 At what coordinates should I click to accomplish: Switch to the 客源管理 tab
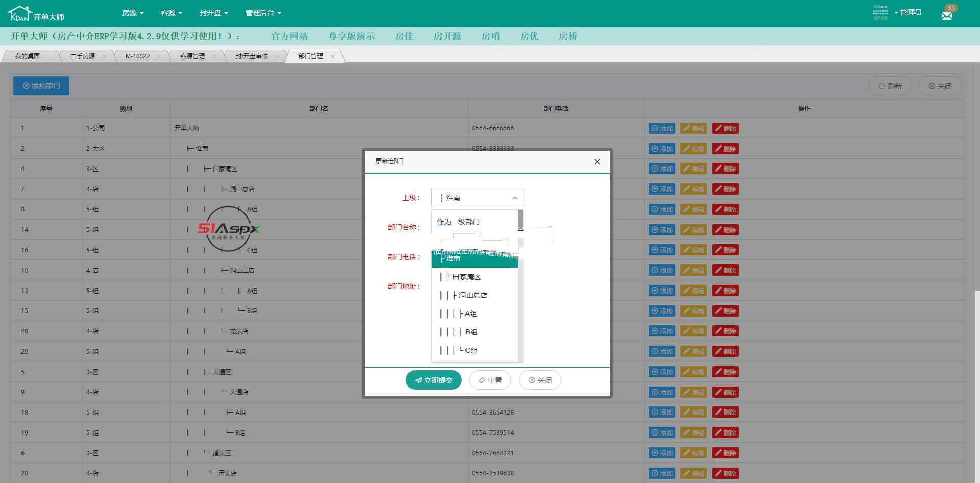coord(192,56)
